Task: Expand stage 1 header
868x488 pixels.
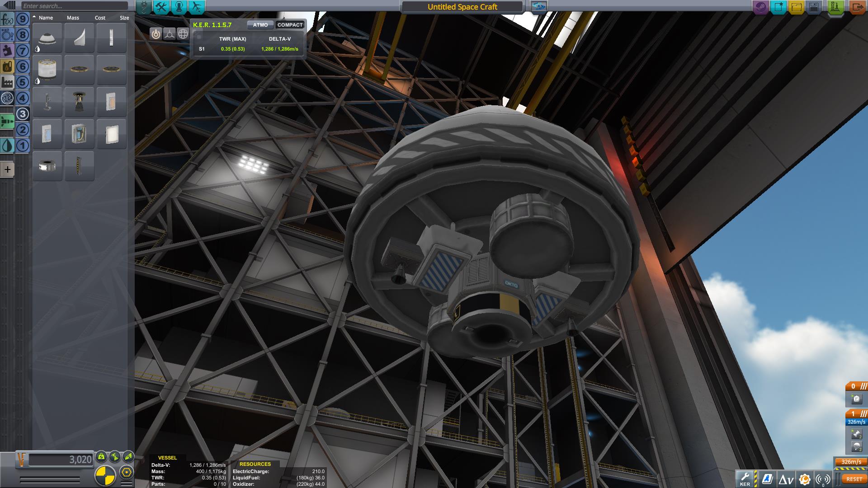Action: (857, 414)
